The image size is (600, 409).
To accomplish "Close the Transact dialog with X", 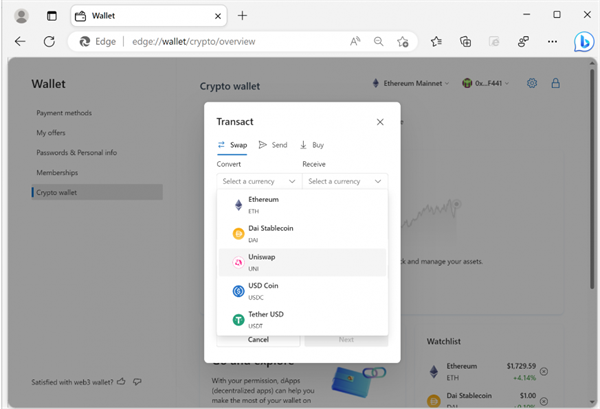I will click(x=380, y=122).
